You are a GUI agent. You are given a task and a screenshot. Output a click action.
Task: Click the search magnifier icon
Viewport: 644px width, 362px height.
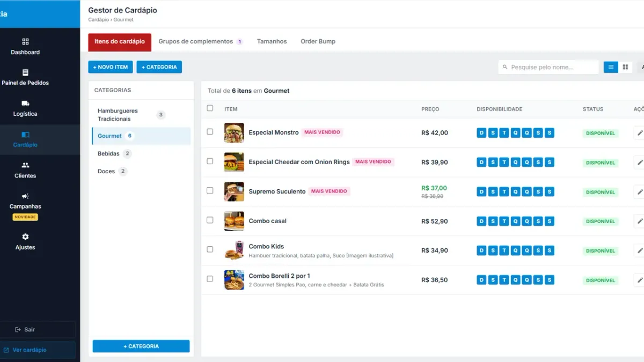505,67
